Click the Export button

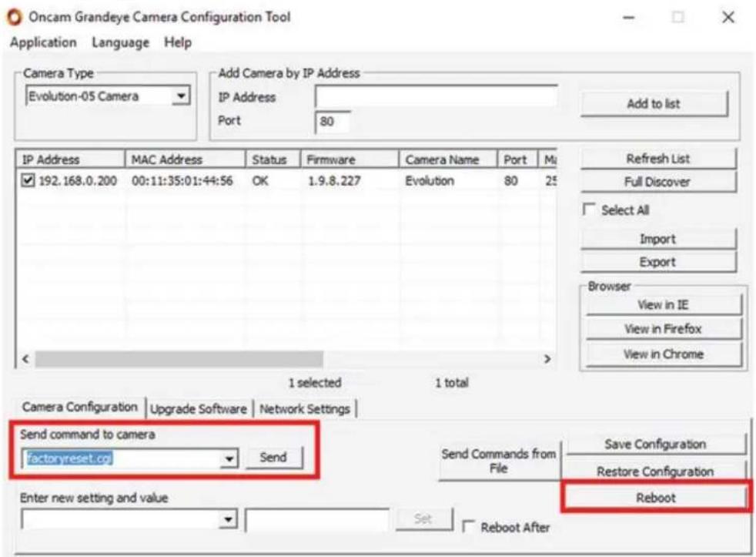click(x=658, y=262)
